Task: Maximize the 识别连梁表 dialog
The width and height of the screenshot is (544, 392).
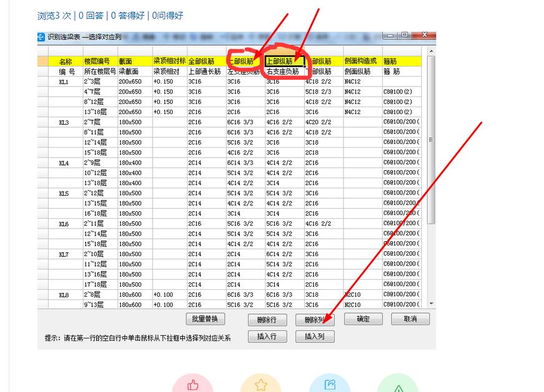Action: pos(404,35)
